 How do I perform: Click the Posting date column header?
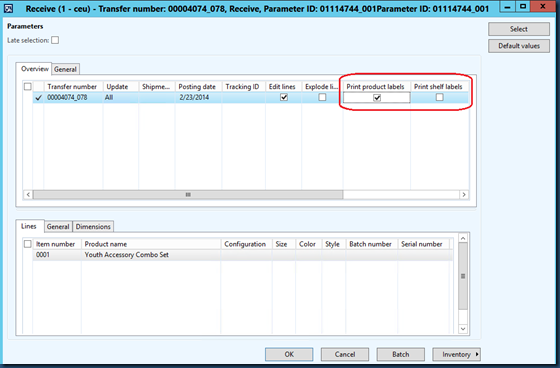click(x=198, y=86)
